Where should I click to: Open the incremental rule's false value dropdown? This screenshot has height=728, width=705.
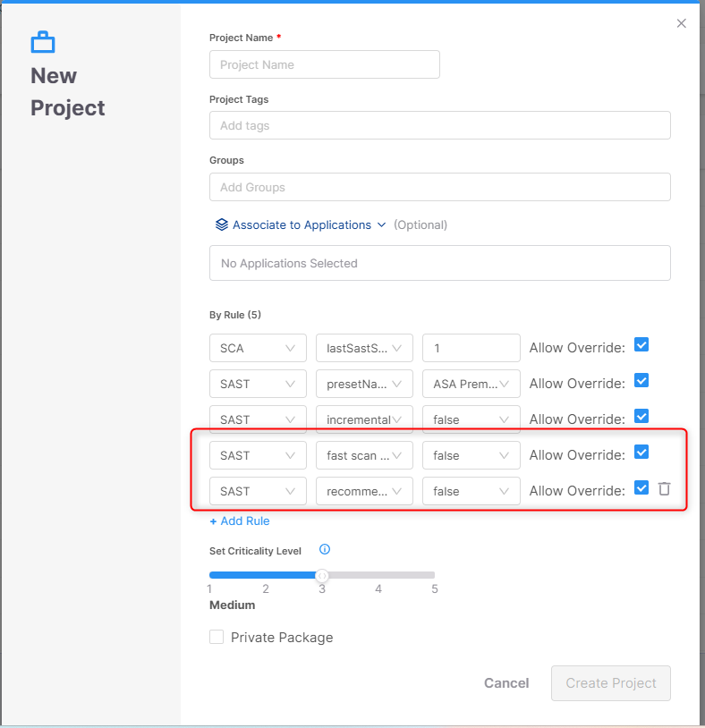pos(471,419)
